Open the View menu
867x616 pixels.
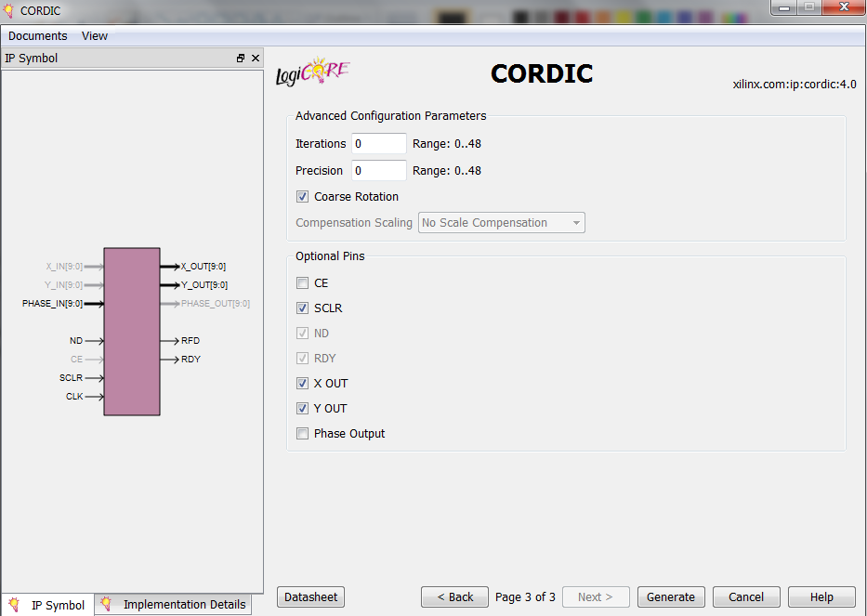[x=95, y=36]
